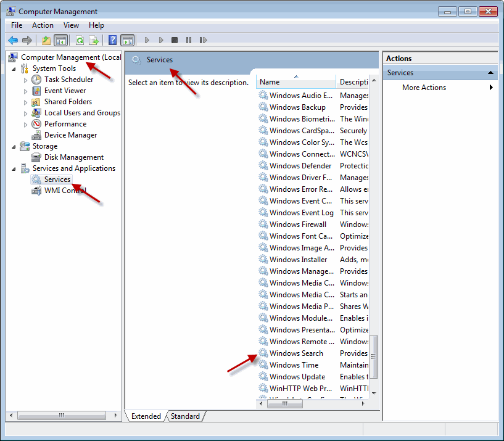Open Help via the blue question mark icon
Viewport: 504px width, 441px height.
113,41
